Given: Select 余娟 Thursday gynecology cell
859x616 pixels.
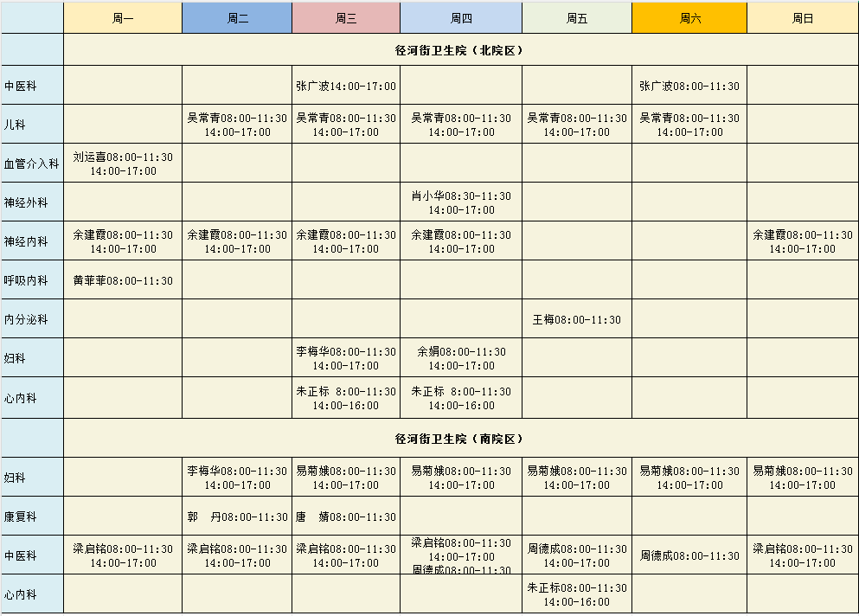Looking at the screenshot, I should [461, 358].
